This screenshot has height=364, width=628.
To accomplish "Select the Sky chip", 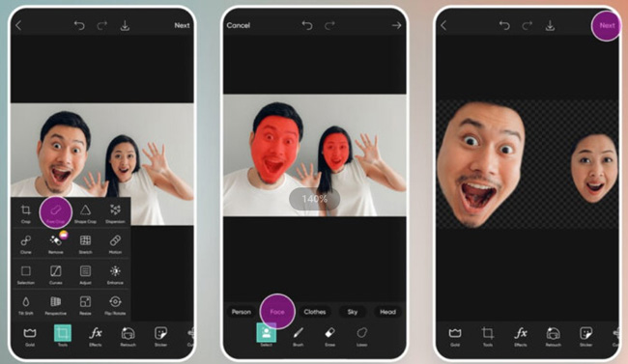I will 353,312.
